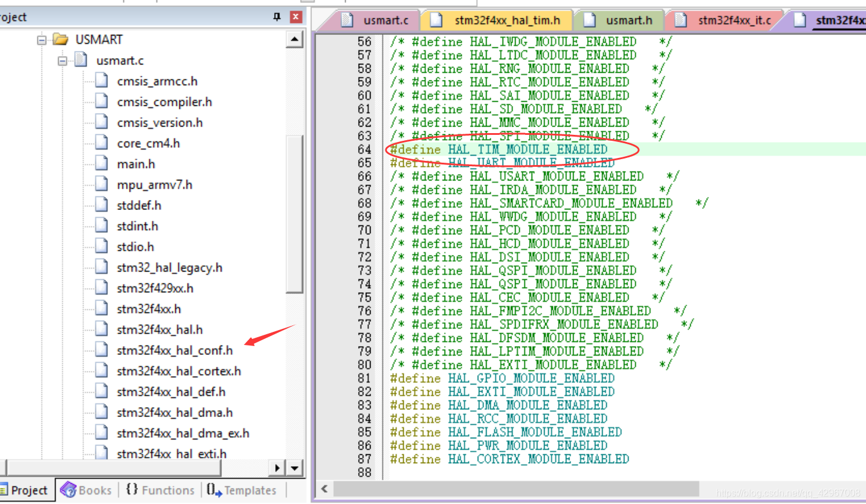Click the USMART folder icon

point(60,40)
